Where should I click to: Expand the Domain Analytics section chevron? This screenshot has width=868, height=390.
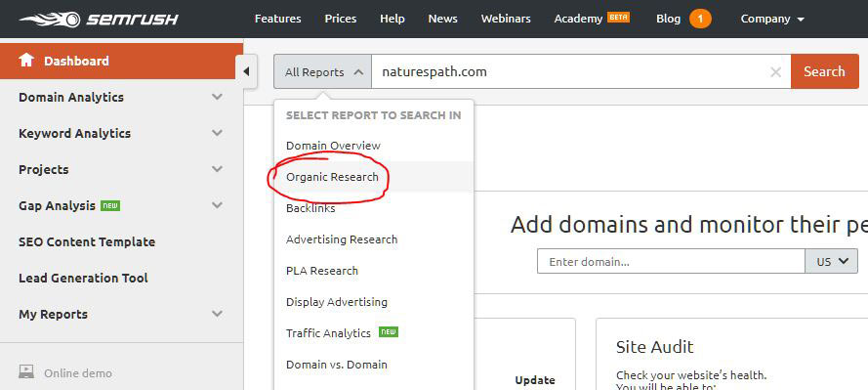click(217, 97)
